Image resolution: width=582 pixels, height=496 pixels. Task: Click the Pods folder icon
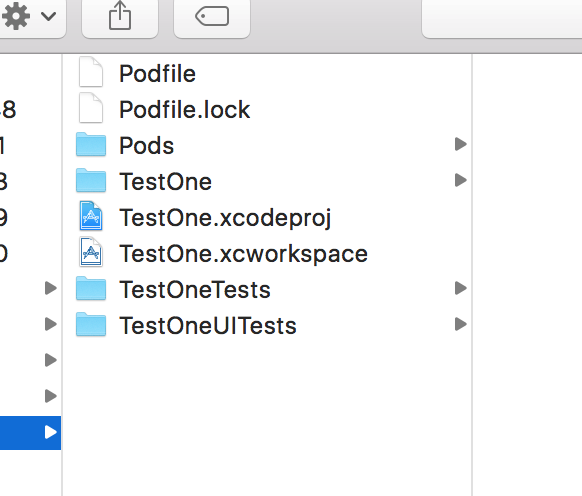(91, 144)
